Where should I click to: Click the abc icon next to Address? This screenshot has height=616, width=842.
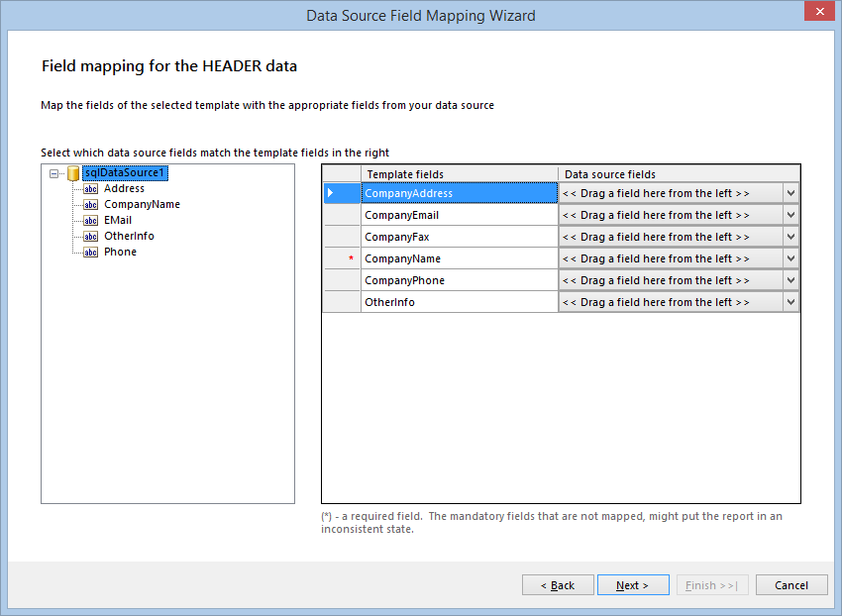tap(90, 188)
